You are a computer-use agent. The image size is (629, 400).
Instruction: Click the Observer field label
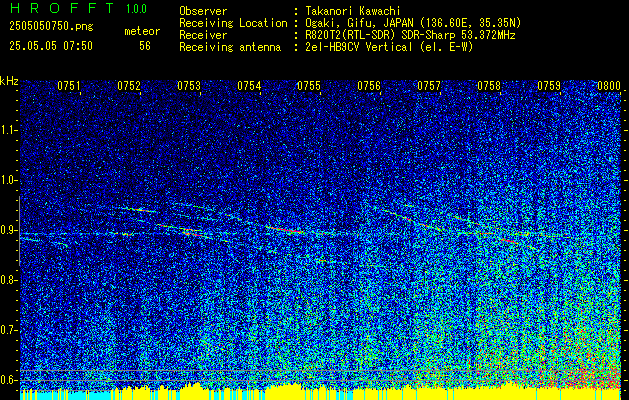coord(203,11)
